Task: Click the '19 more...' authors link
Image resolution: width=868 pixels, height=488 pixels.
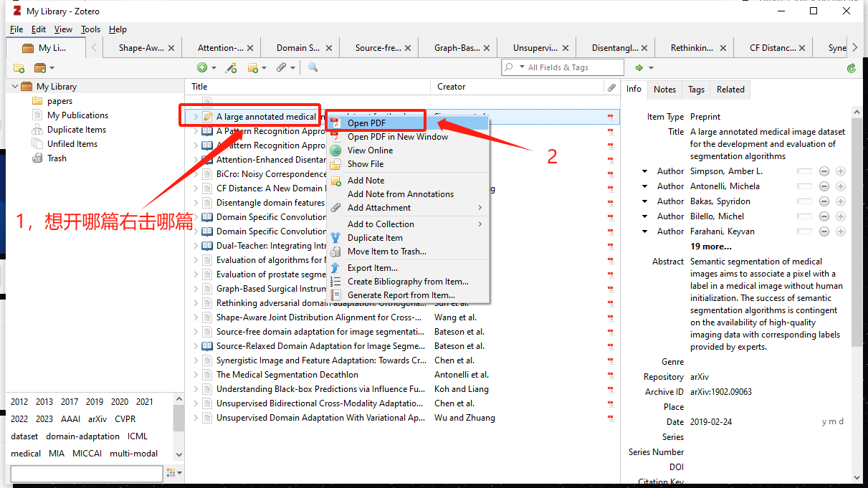Action: coord(710,247)
